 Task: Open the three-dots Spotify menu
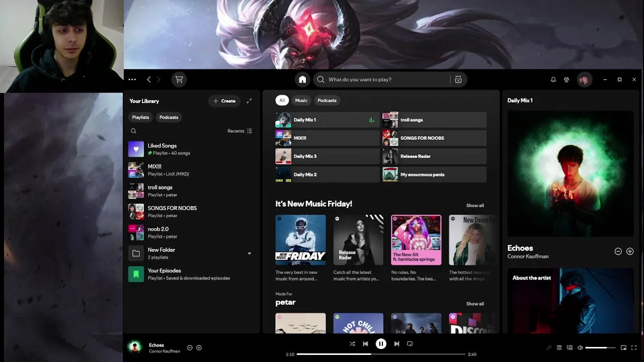click(132, 79)
